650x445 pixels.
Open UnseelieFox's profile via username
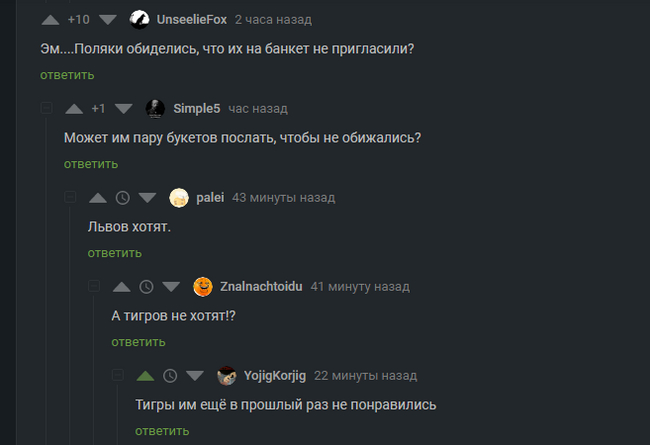pos(191,19)
